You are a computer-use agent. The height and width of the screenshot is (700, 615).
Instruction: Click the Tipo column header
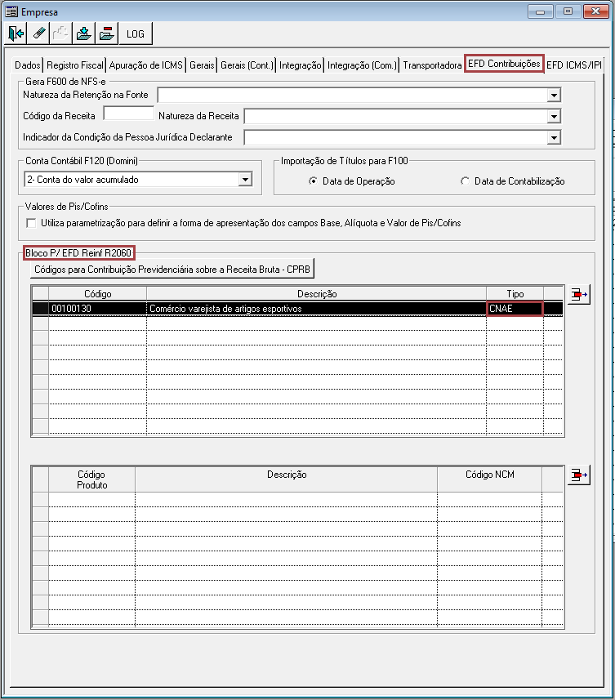(x=515, y=294)
